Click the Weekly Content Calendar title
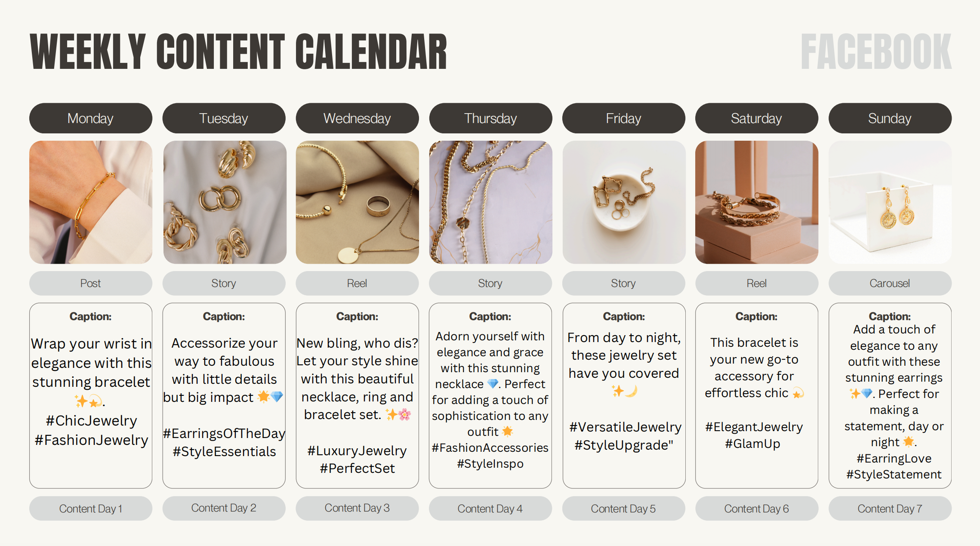 pos(239,52)
